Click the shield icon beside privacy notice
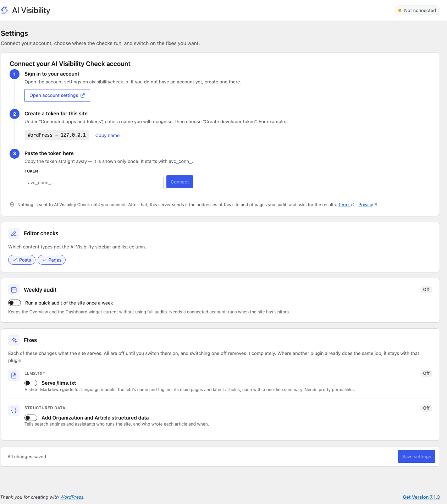This screenshot has width=447, height=504. click(12, 204)
